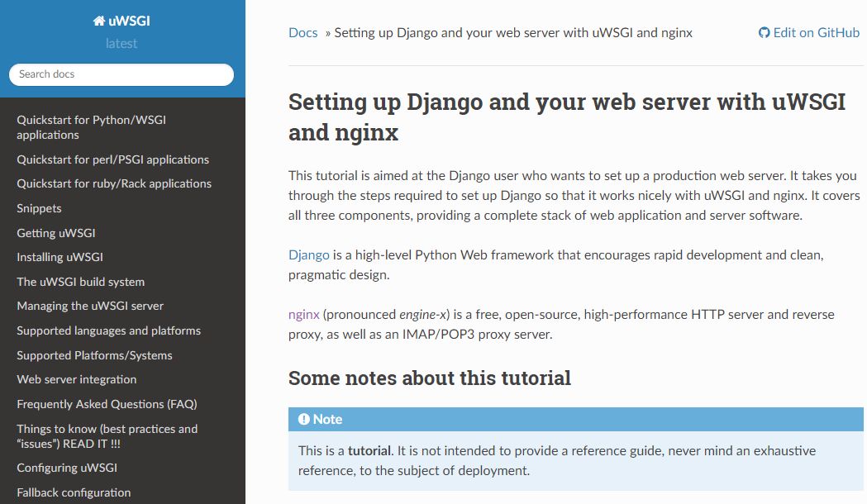Open the nginx link in the body text
867x504 pixels.
tap(302, 314)
